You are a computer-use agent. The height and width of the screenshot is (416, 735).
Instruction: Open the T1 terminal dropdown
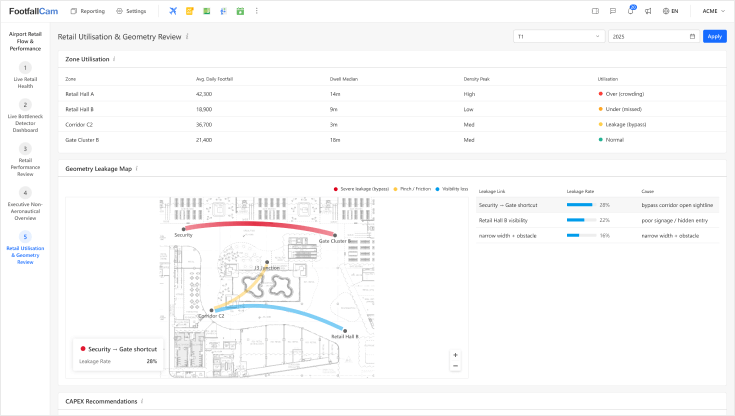pos(558,36)
